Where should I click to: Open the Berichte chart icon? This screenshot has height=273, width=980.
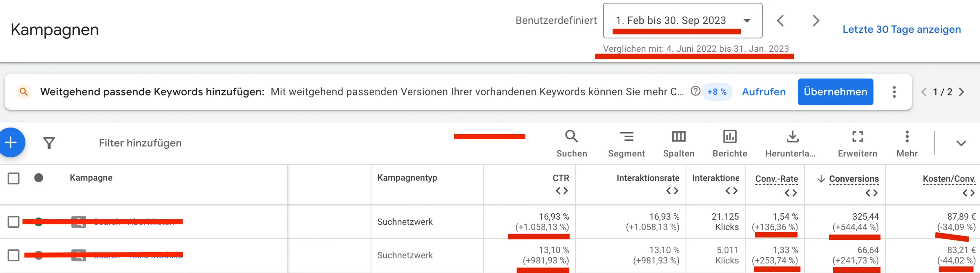[x=729, y=136]
